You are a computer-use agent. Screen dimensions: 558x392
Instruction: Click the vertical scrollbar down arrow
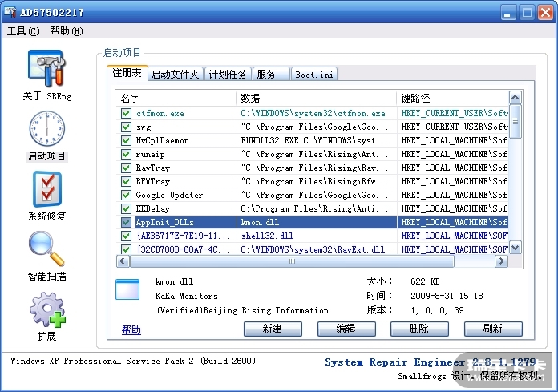pos(516,248)
